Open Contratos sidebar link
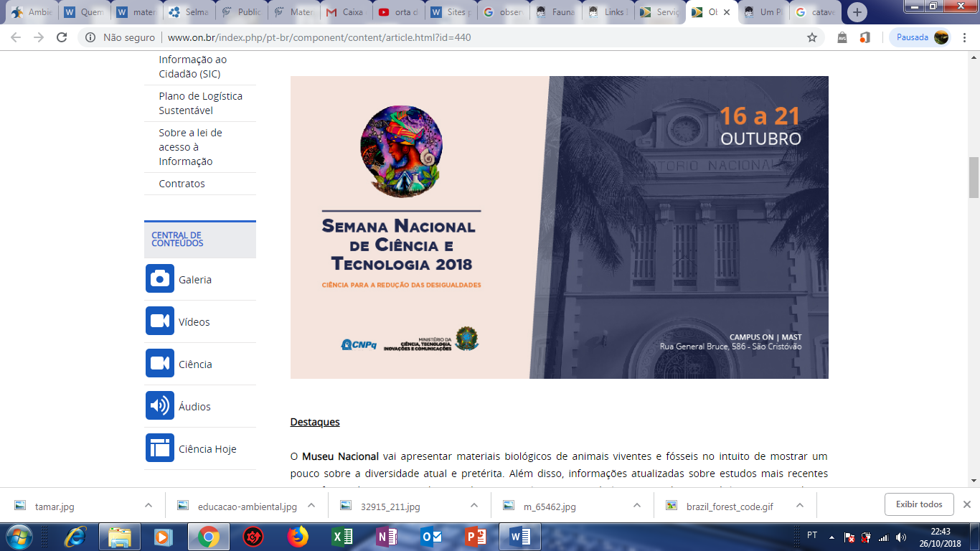Viewport: 980px width, 551px height. [x=182, y=184]
